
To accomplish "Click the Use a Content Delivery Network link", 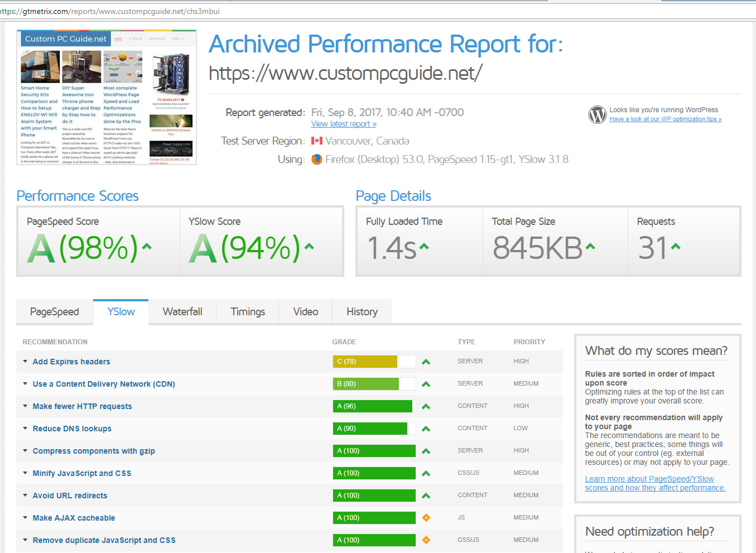I will click(x=104, y=384).
